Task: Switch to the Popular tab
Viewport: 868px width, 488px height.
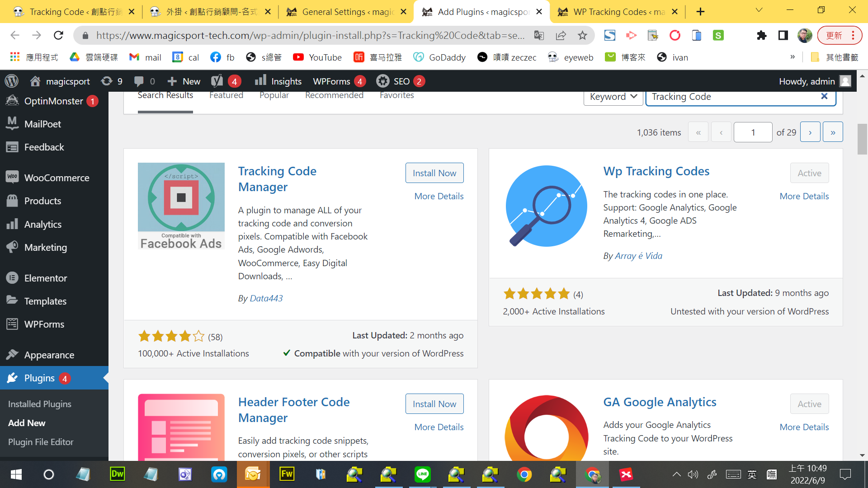Action: point(274,95)
